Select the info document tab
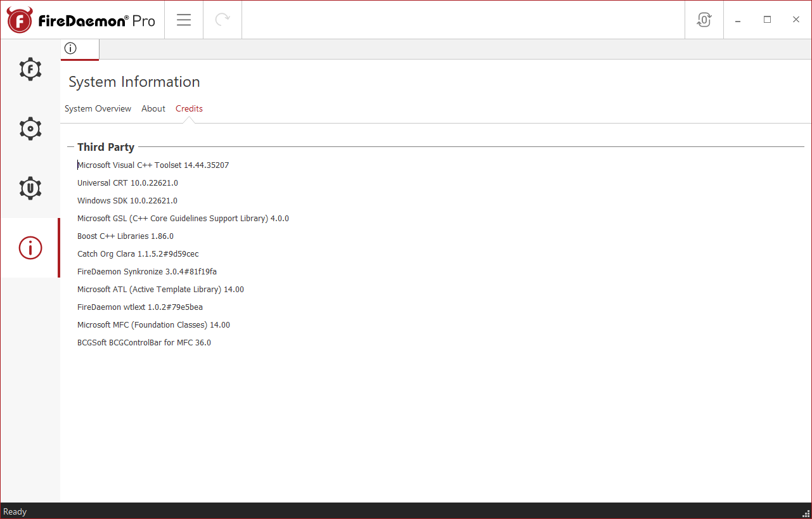 pyautogui.click(x=80, y=49)
